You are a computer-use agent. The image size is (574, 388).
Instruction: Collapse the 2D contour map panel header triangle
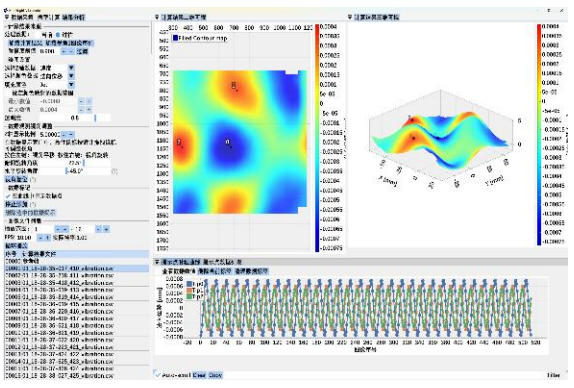[x=157, y=17]
